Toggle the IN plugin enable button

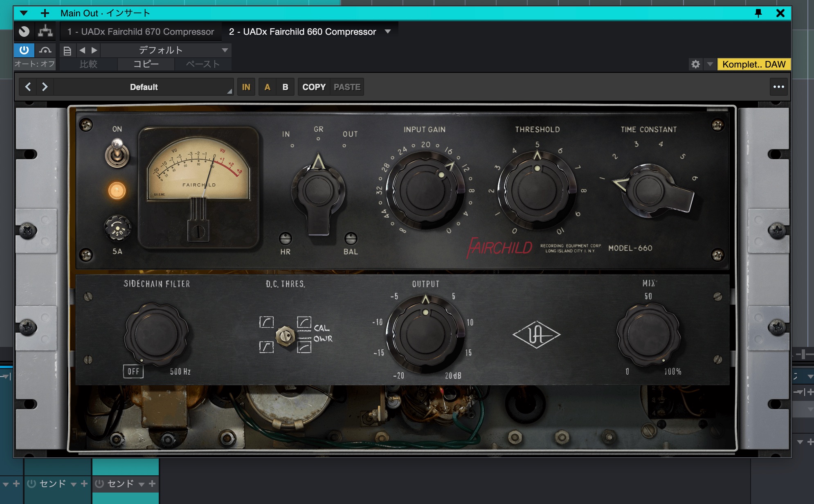[x=246, y=87]
